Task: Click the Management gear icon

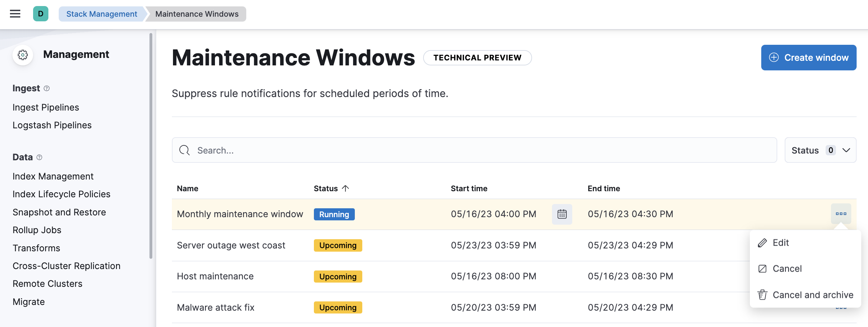Action: (x=23, y=55)
